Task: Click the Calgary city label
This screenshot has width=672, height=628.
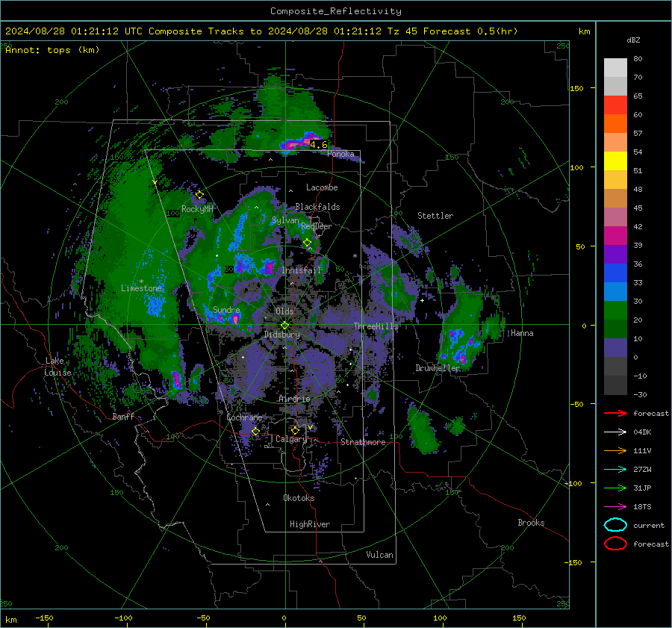Action: [x=291, y=439]
